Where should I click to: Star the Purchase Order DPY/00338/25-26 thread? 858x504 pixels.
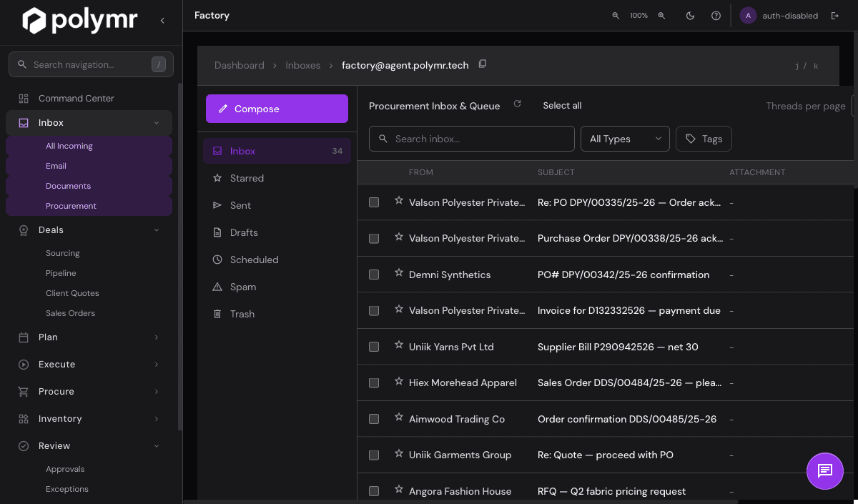click(399, 237)
